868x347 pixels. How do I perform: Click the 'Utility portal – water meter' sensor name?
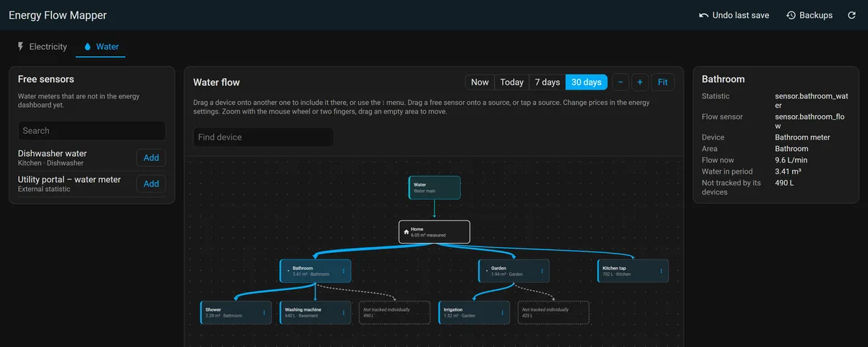pos(69,179)
